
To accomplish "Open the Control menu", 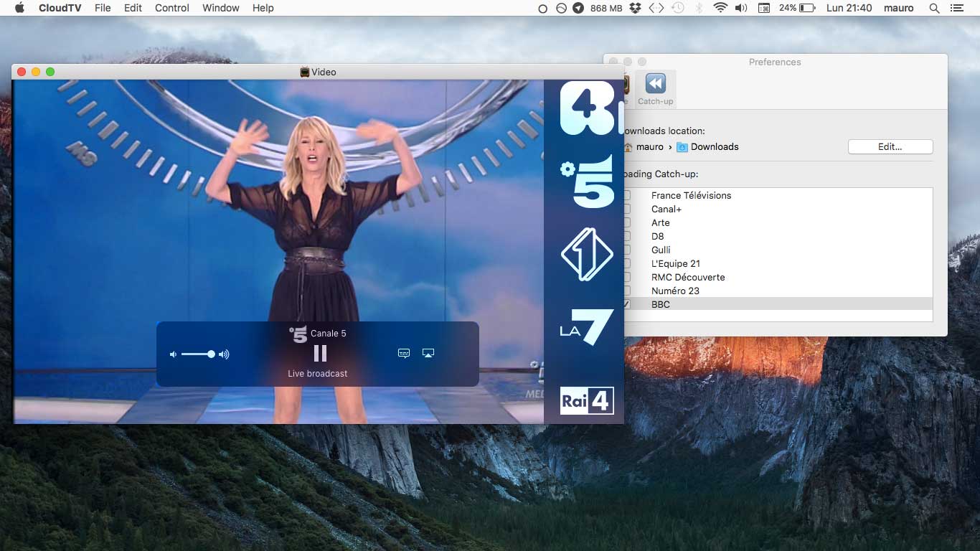I will pyautogui.click(x=172, y=8).
